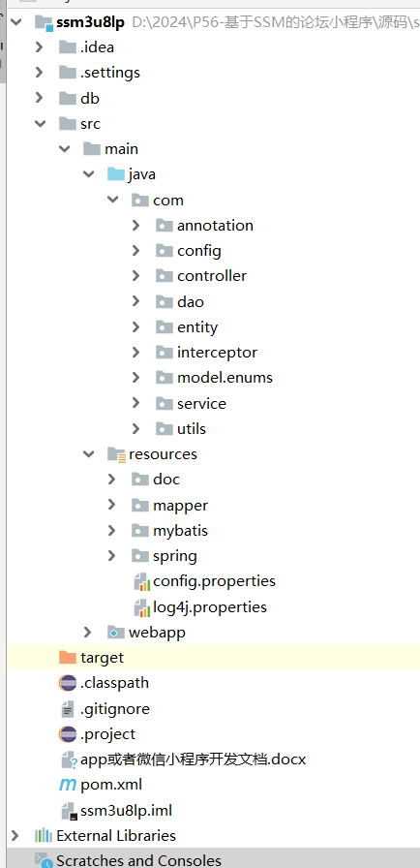Click the .project Eclipse file icon
The image size is (420, 868).
tap(68, 734)
